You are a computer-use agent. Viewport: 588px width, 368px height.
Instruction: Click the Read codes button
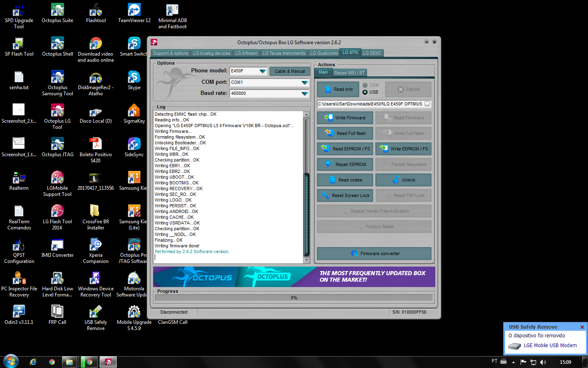(x=345, y=180)
